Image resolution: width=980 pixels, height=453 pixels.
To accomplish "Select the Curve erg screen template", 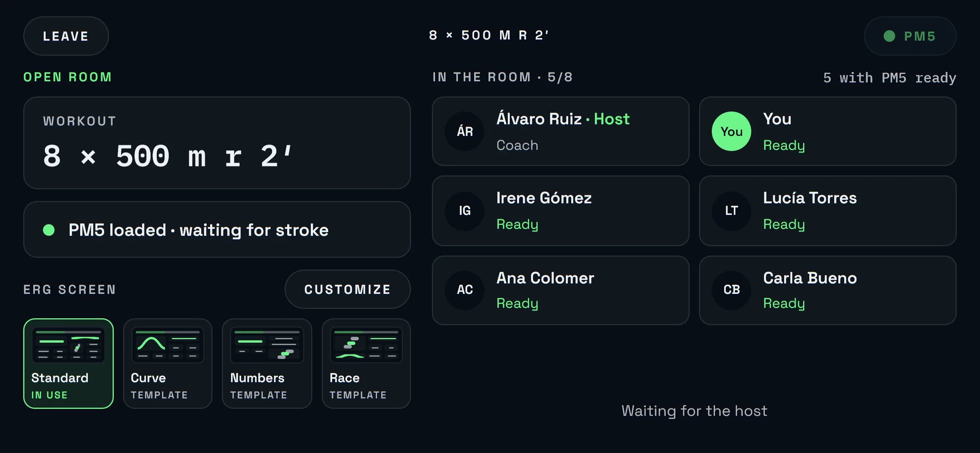I will point(168,364).
